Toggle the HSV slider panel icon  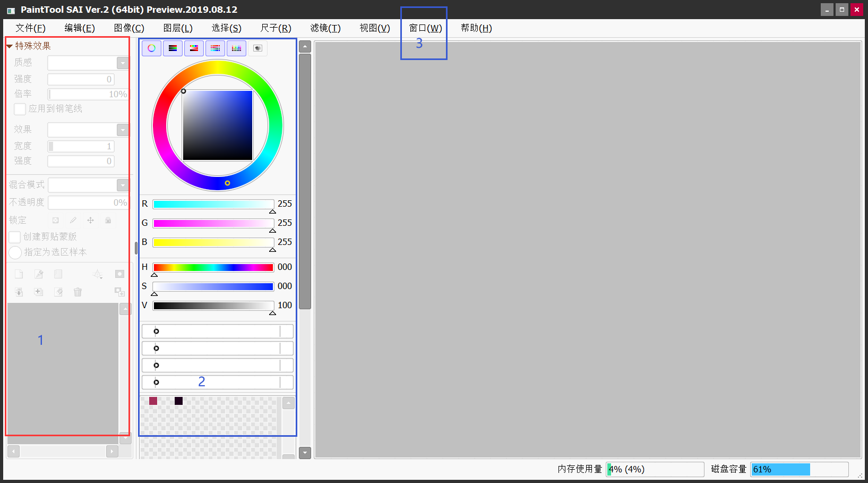[194, 48]
